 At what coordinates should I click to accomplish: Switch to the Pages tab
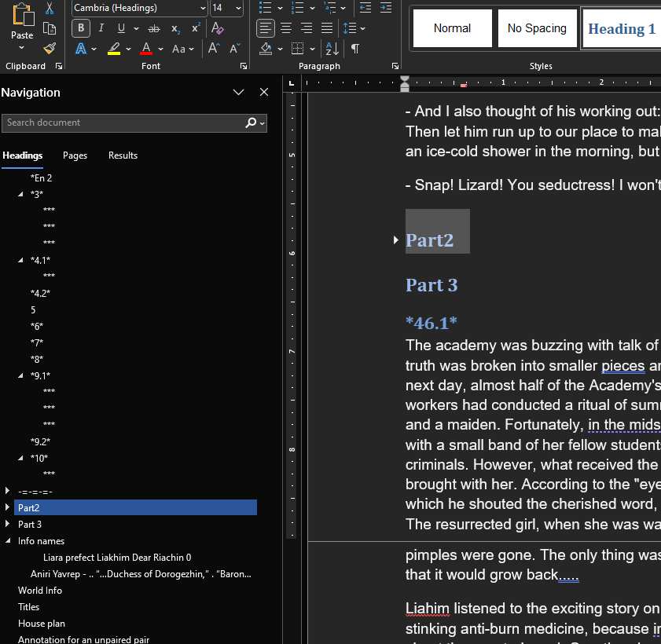pyautogui.click(x=75, y=156)
